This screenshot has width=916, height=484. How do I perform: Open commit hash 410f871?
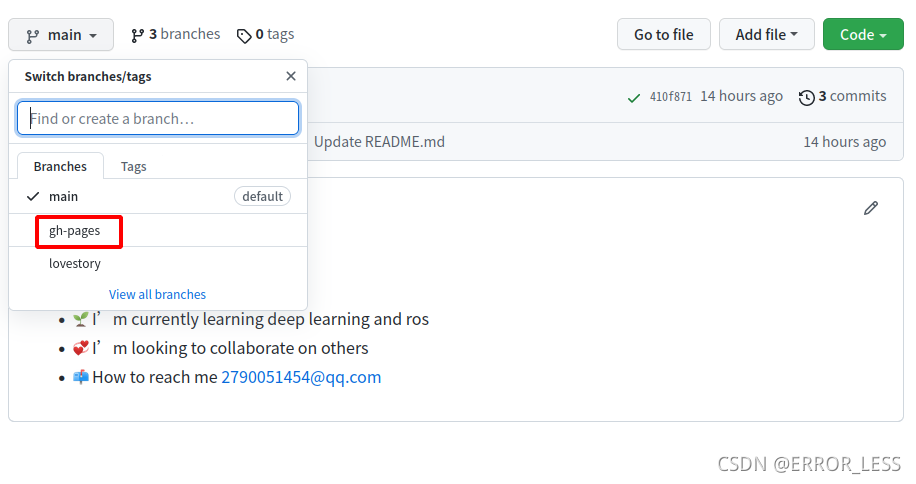(x=671, y=96)
